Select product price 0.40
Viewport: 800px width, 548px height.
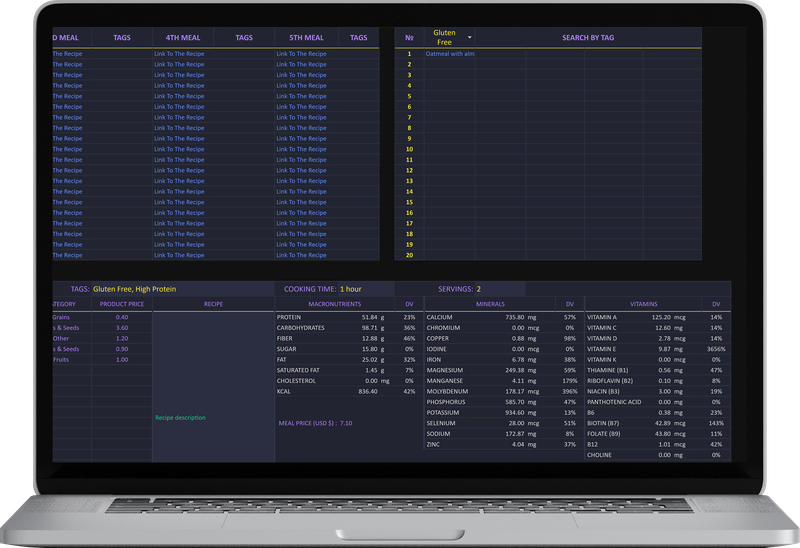(122, 317)
